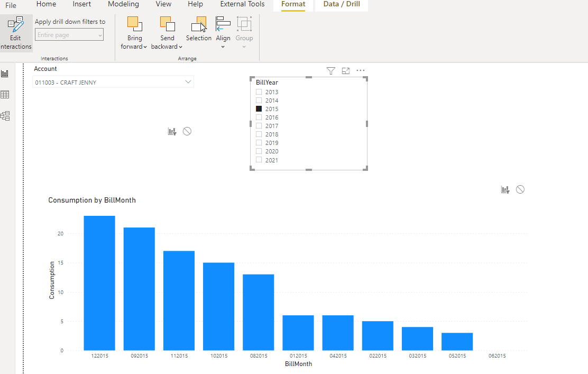Click the 022015 bar in chart
This screenshot has height=374, width=588.
pos(378,336)
